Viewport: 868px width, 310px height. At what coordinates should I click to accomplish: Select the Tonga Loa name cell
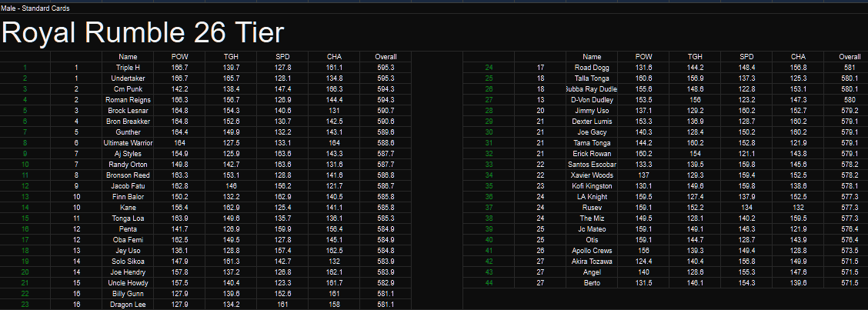coord(128,218)
